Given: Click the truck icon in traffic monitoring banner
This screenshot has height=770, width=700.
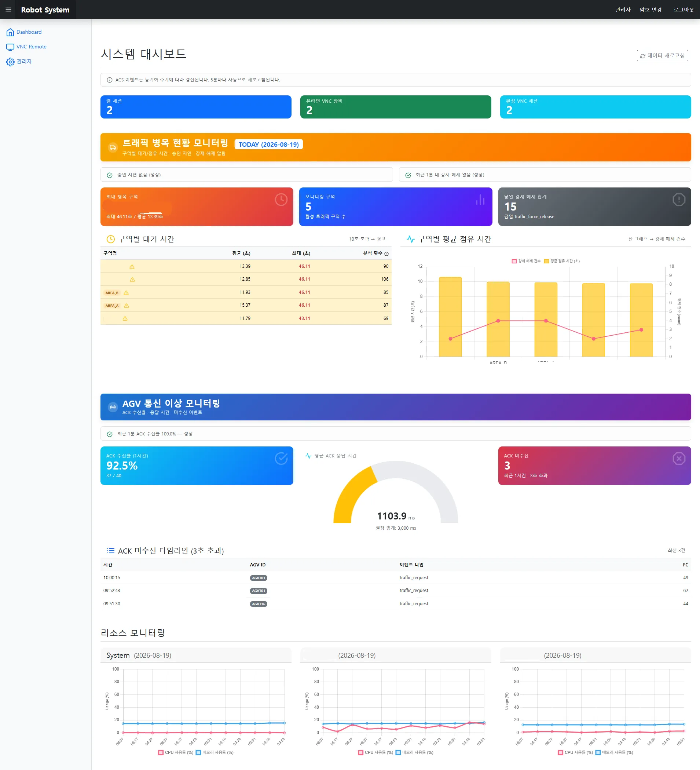Looking at the screenshot, I should 113,147.
